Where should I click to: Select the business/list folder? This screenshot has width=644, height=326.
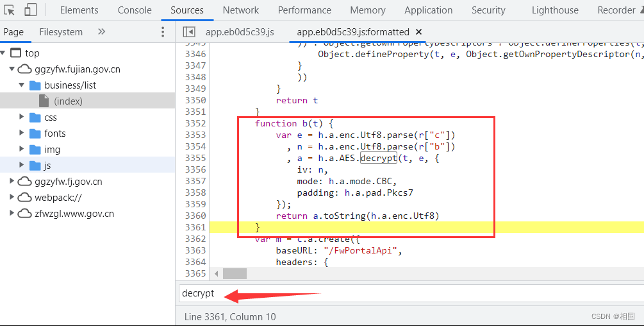[70, 85]
